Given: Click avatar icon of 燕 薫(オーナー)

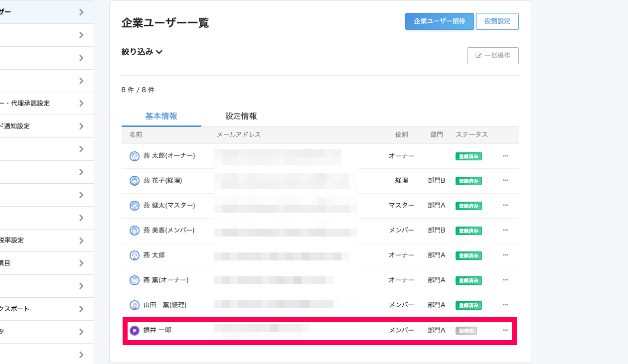Looking at the screenshot, I should (x=134, y=280).
